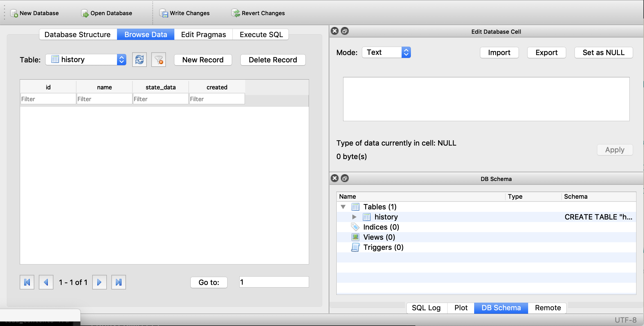644x326 pixels.
Task: Jump to last record with the end arrow
Action: (119, 282)
